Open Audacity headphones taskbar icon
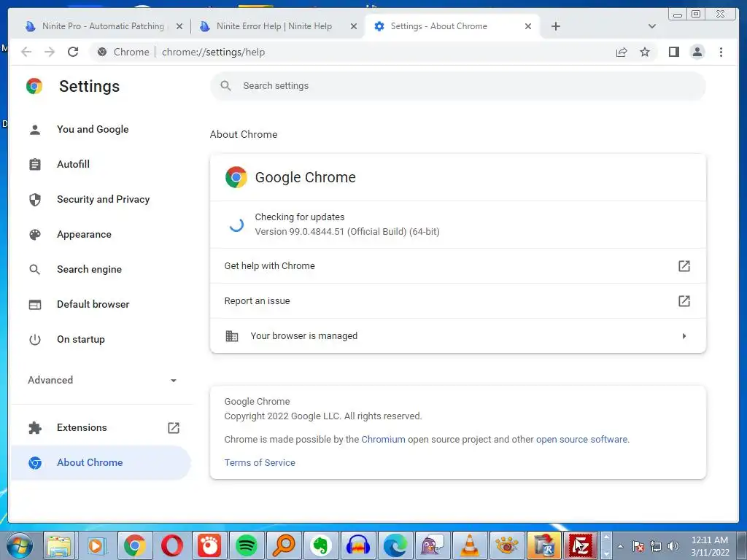The image size is (747, 560). tap(357, 545)
